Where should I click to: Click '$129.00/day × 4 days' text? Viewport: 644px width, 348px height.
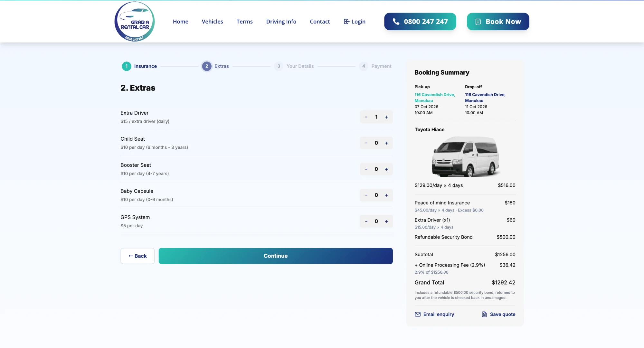tap(439, 185)
